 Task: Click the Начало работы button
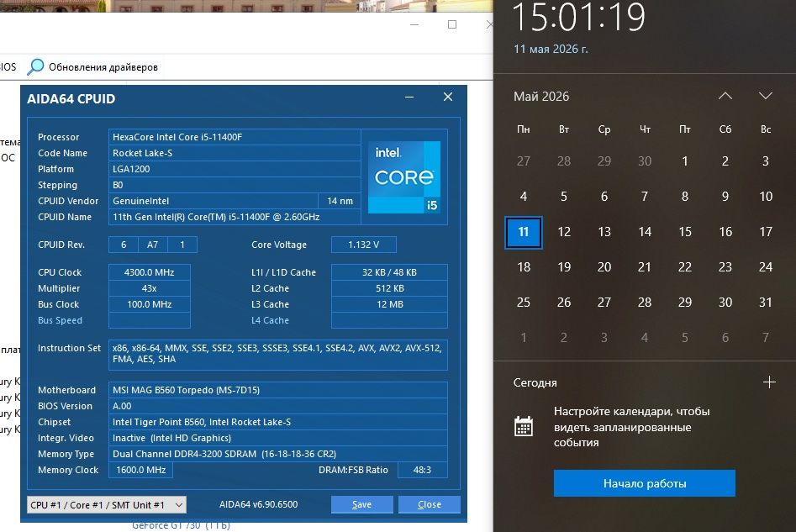click(x=644, y=483)
